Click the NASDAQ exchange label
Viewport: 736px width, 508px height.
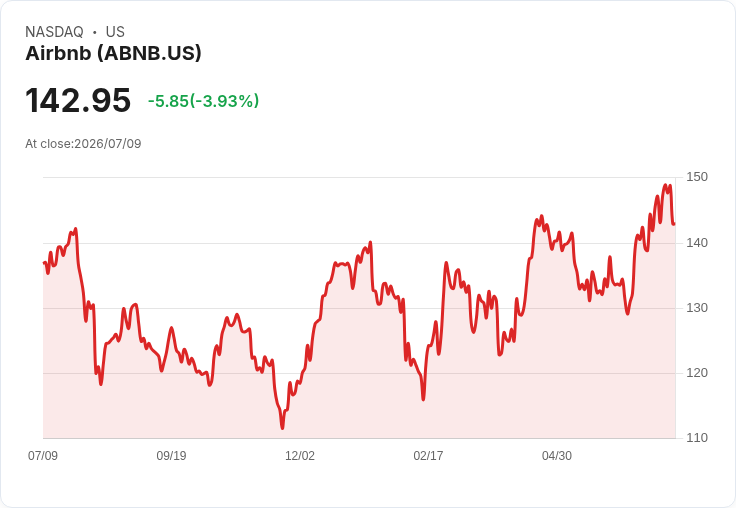click(54, 32)
